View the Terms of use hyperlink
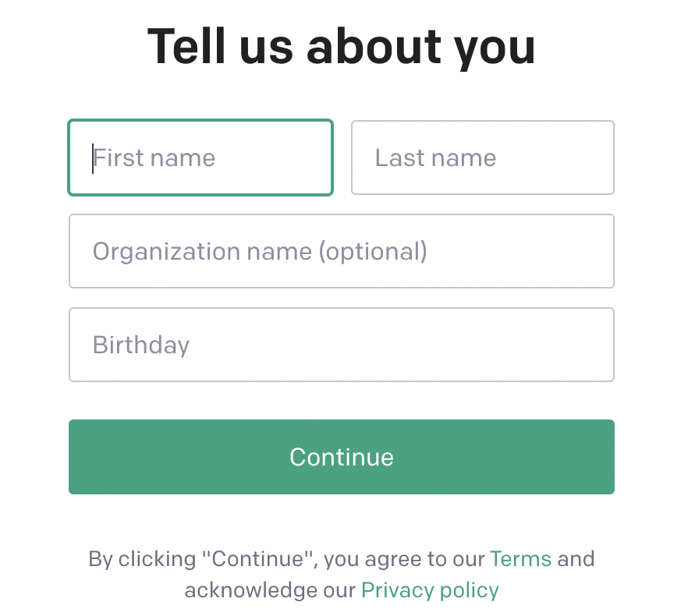Viewport: 688px width, 616px height. (x=520, y=558)
